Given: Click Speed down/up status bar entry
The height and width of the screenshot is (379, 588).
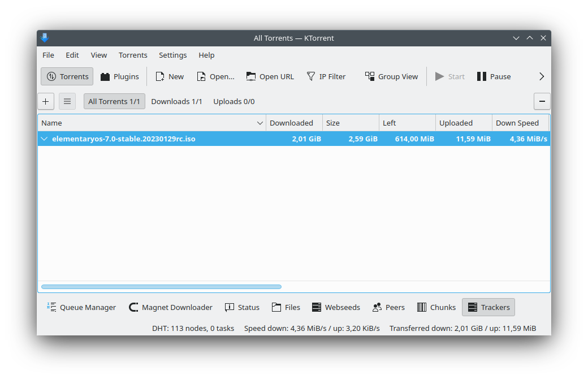Looking at the screenshot, I should coord(312,328).
